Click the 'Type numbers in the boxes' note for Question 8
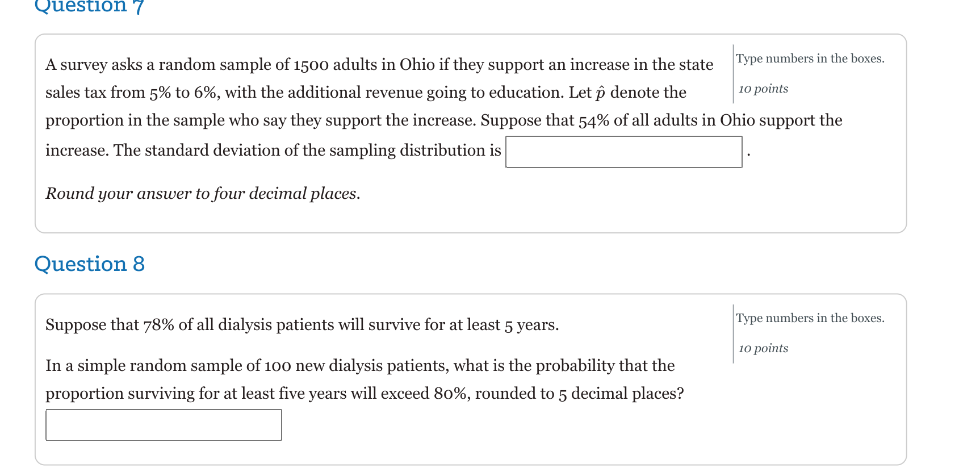This screenshot has width=980, height=476. point(810,318)
